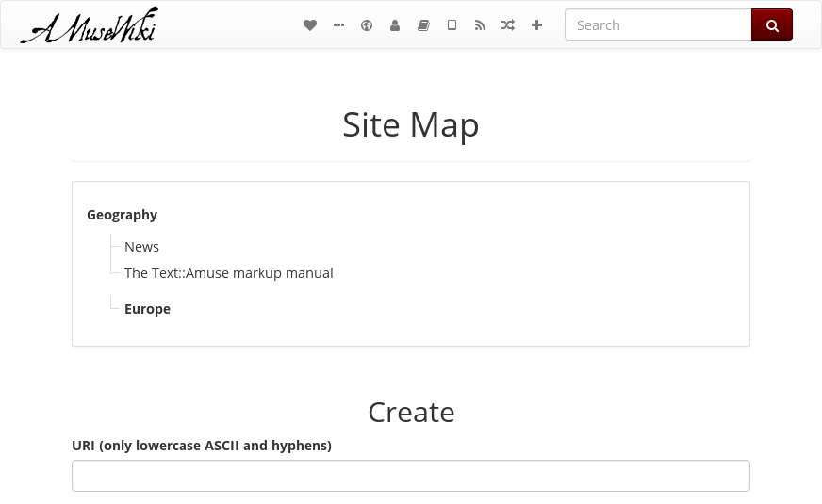Open the heart favorites menu icon
This screenshot has width=822, height=504.
(x=310, y=25)
